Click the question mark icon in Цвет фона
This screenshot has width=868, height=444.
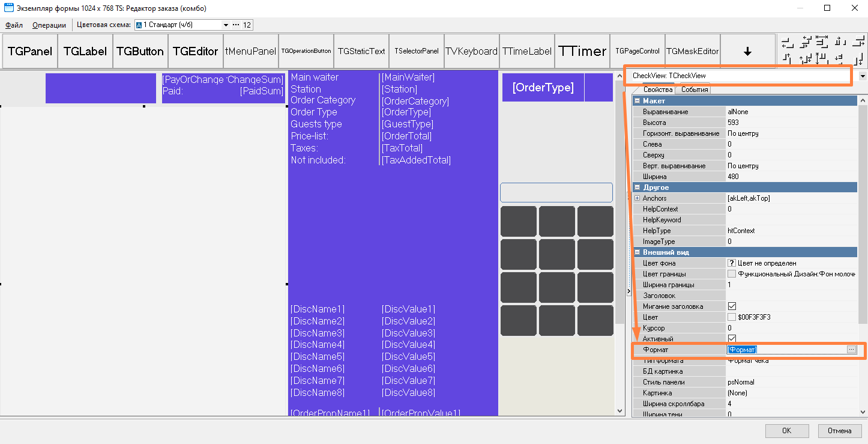pyautogui.click(x=732, y=263)
